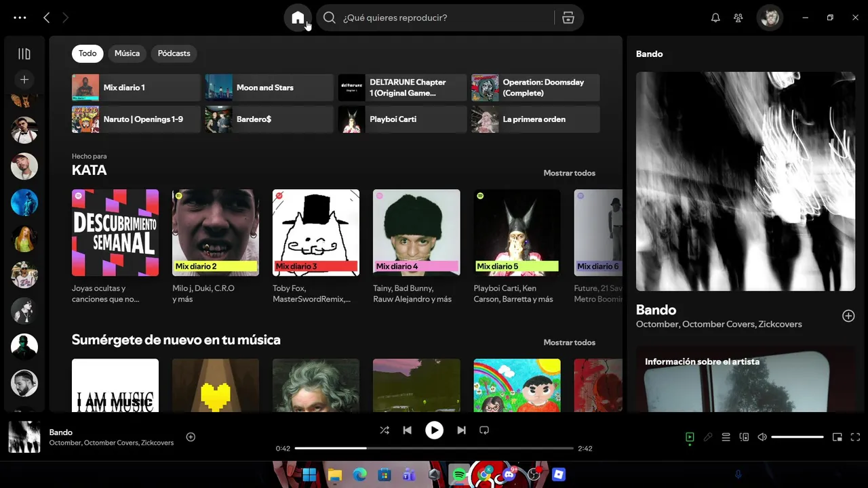Open Roblox from taskbar
The width and height of the screenshot is (868, 488).
559,474
